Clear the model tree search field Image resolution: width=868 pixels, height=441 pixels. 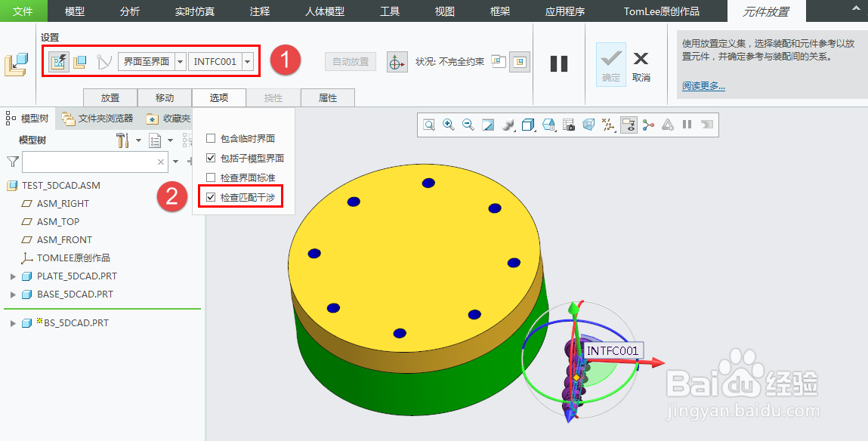click(x=161, y=162)
